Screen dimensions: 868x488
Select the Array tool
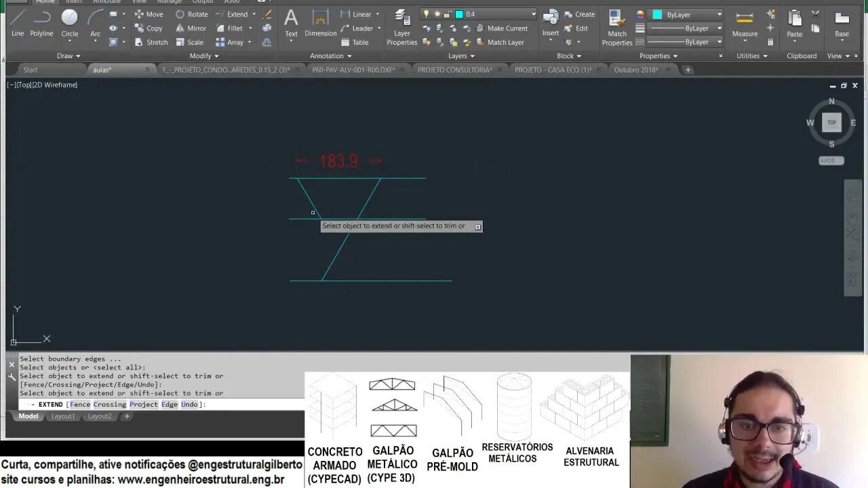(x=229, y=42)
